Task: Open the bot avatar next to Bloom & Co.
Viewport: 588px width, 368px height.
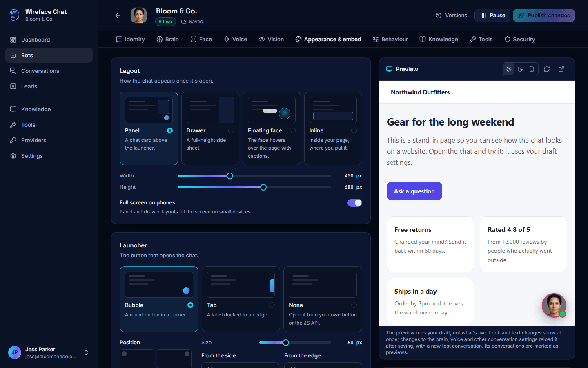Action: [139, 16]
